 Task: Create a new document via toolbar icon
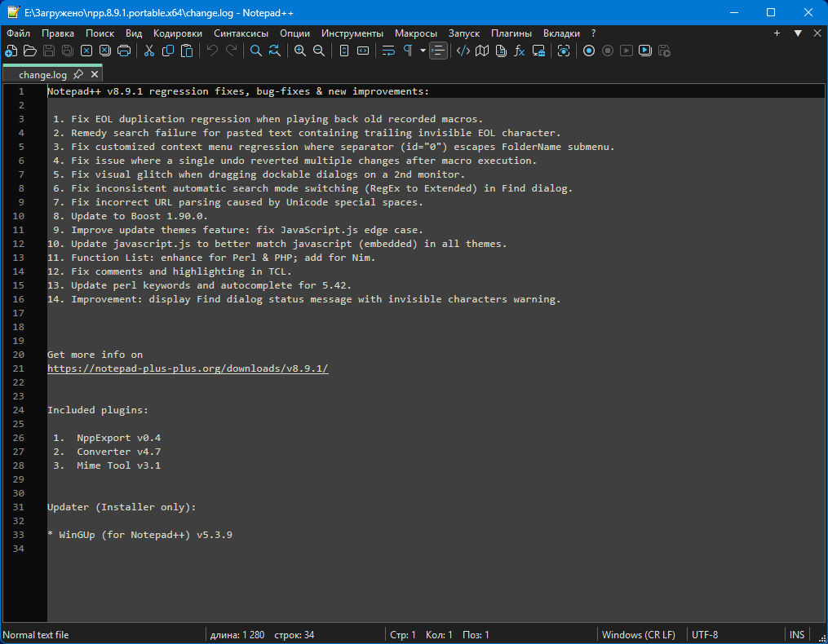point(11,51)
